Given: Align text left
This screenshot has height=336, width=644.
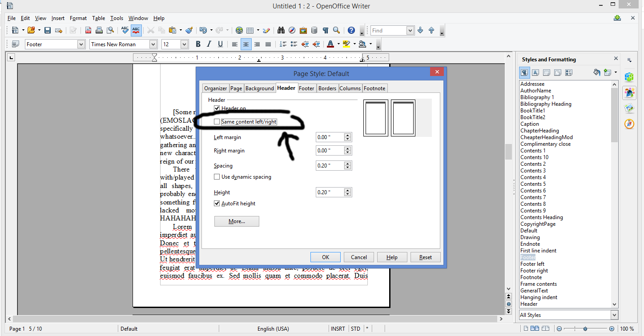Looking at the screenshot, I should [x=234, y=44].
